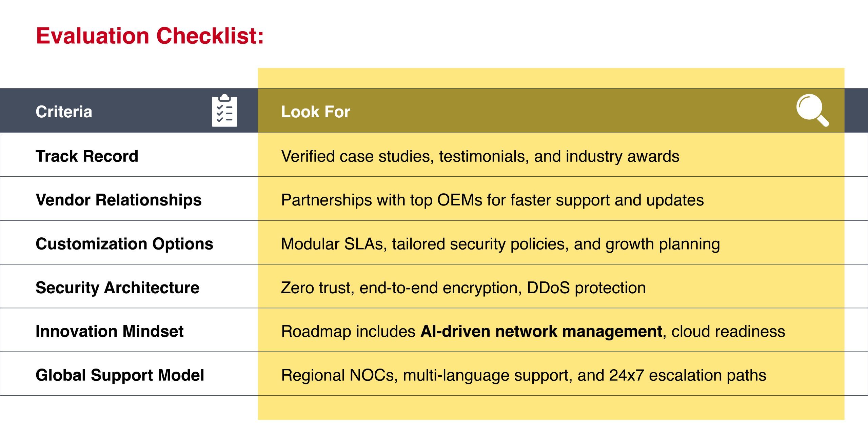Select the Global Support Model row label
The width and height of the screenshot is (868, 434).
click(x=120, y=375)
